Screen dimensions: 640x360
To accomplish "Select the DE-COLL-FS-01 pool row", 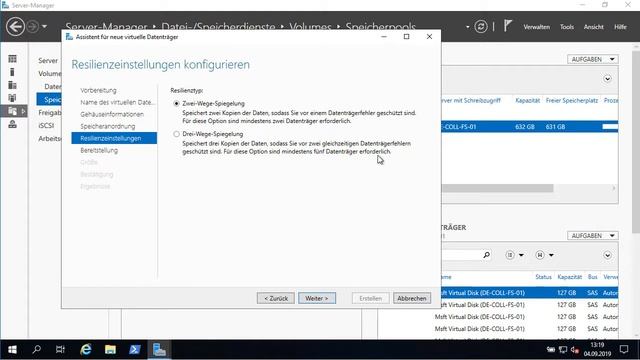I will (530, 127).
